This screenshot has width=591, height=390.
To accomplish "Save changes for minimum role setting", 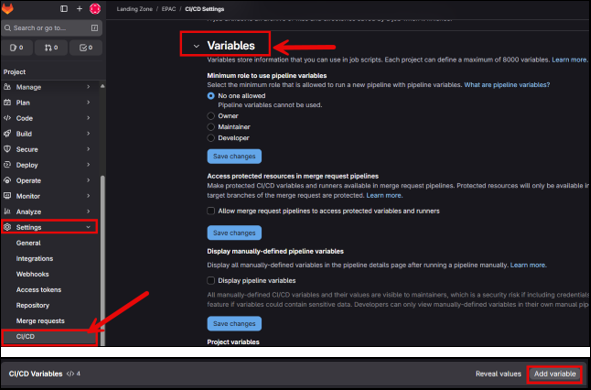I will click(x=234, y=156).
